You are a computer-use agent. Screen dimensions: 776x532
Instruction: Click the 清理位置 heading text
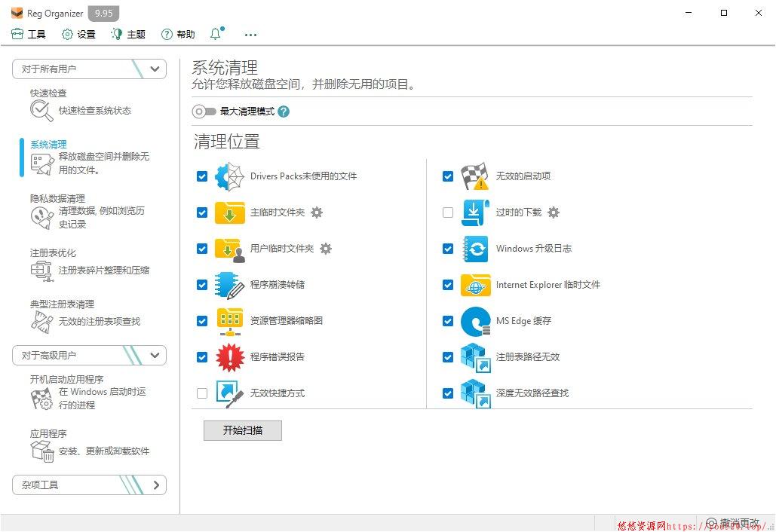(x=227, y=142)
